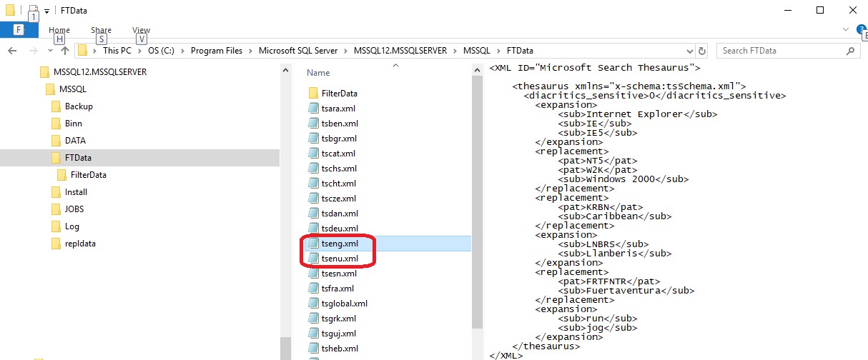The height and width of the screenshot is (360, 868).
Task: Click the FilterData folder icon in file list
Action: pyautogui.click(x=313, y=94)
